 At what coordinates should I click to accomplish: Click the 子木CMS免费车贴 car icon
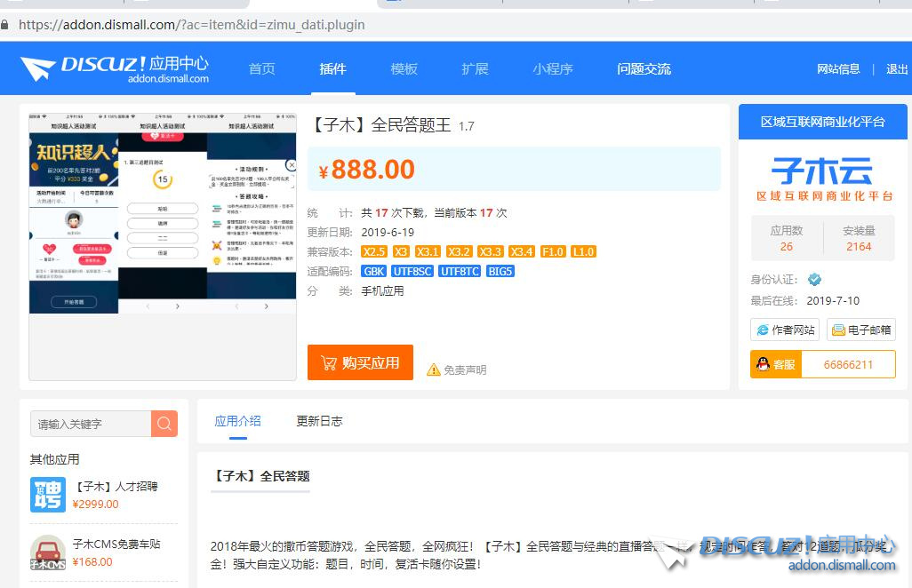point(48,552)
